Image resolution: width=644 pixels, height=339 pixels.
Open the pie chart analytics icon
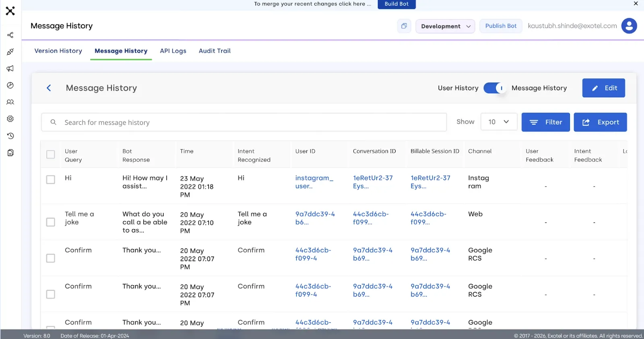click(10, 85)
